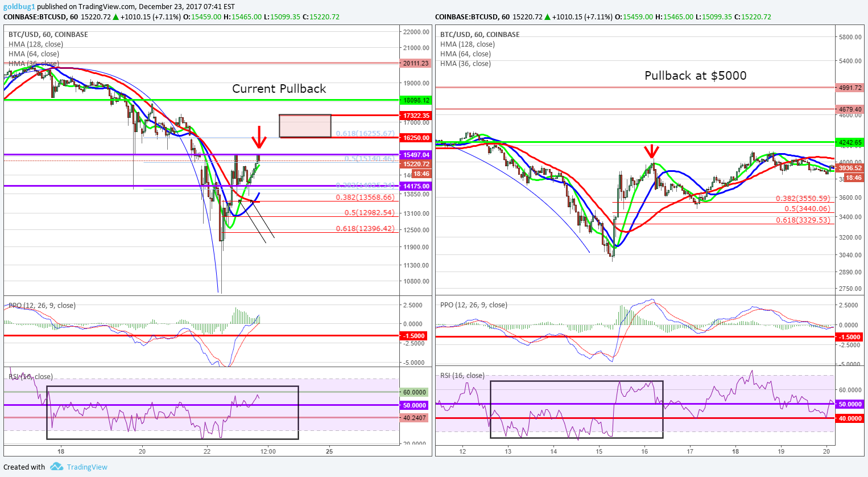Image resolution: width=868 pixels, height=477 pixels.
Task: Select the red 16250.00 price label
Action: 416,138
